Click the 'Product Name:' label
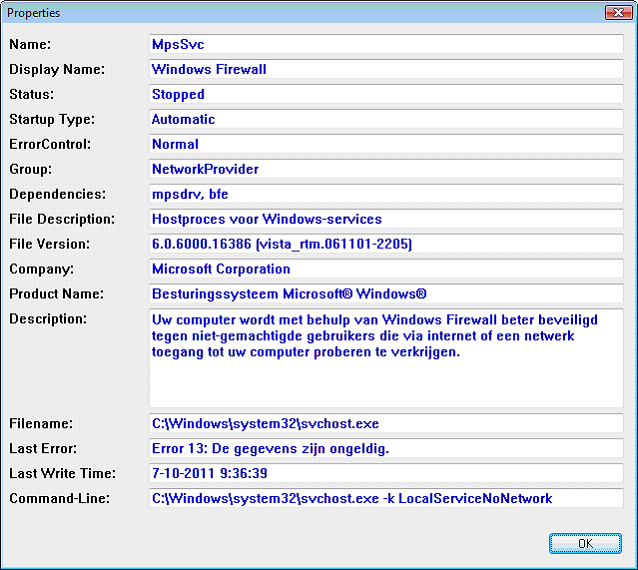This screenshot has height=570, width=638. 57,294
